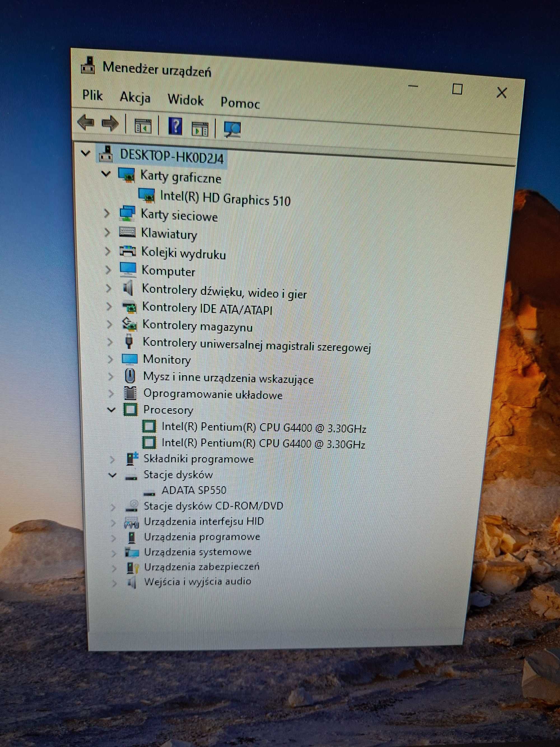Click the Klawiatury keyboard icon

tap(127, 232)
